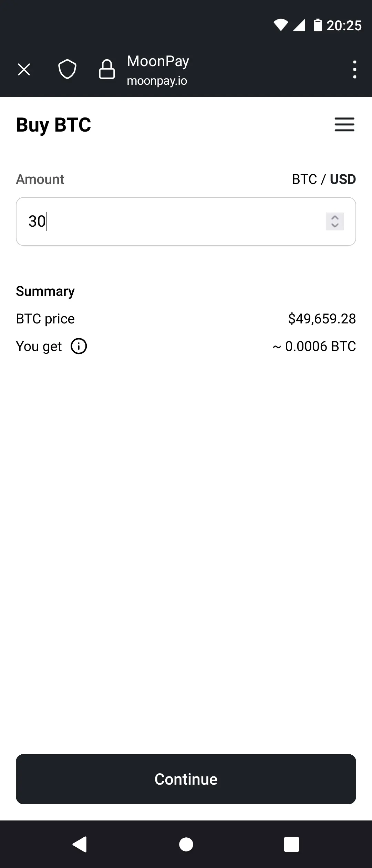Open the browser three-dot overflow menu
Screen dimensions: 372x868
point(354,70)
